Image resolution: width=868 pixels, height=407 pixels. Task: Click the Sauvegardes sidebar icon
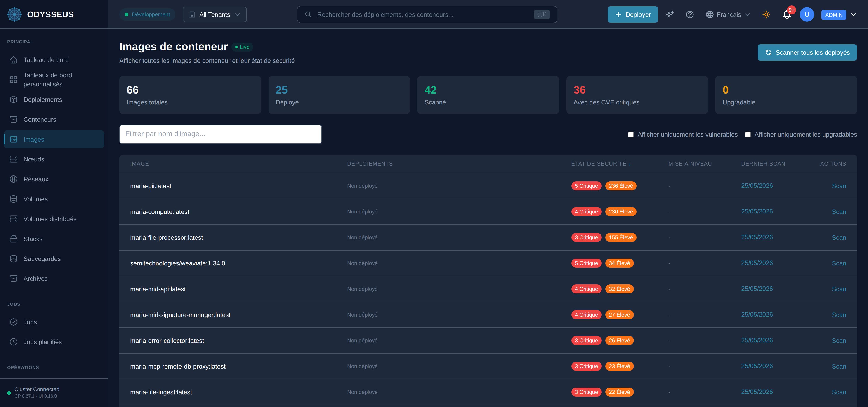[14, 258]
